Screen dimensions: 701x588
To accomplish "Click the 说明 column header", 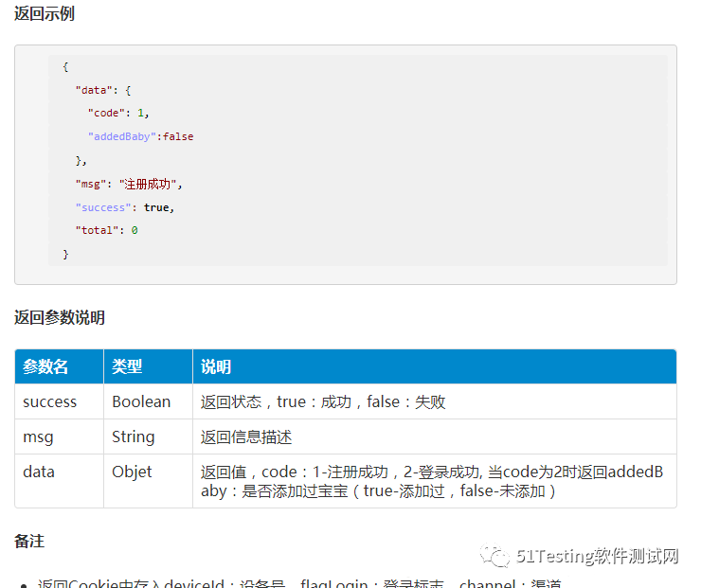I will click(x=435, y=366).
